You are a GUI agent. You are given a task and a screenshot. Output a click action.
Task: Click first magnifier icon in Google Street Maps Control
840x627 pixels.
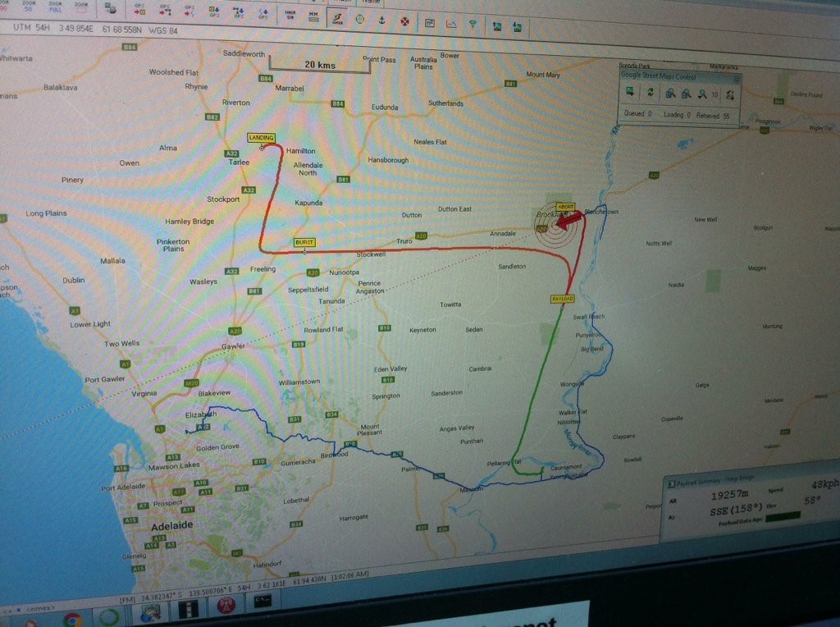point(670,94)
